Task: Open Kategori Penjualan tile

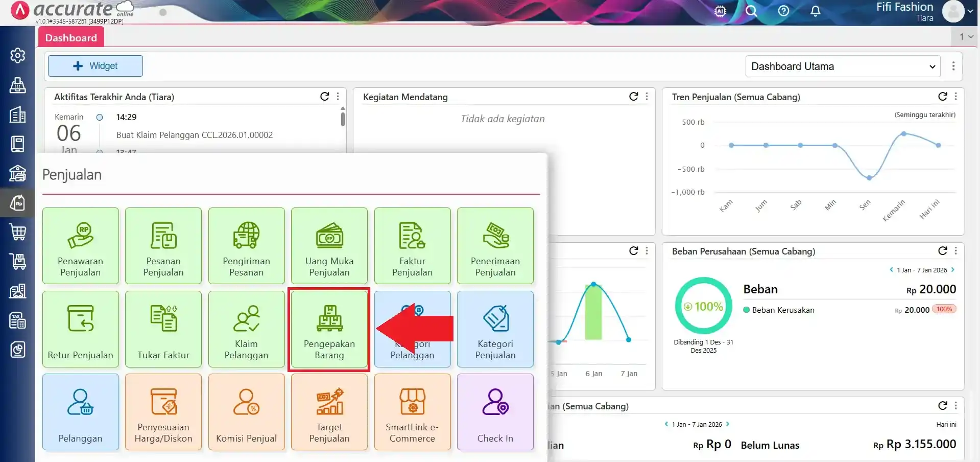Action: point(495,329)
